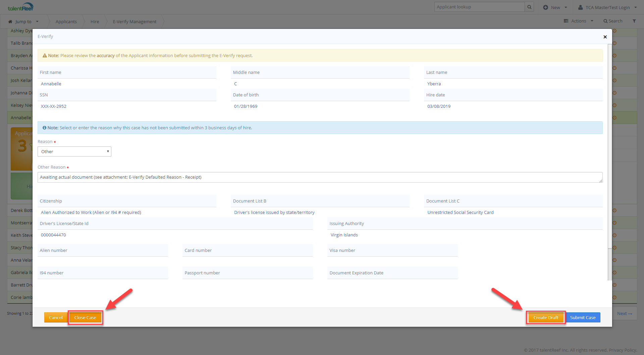Screen dimensions: 644x355
Task: Open the Reason dropdown
Action: 74,151
